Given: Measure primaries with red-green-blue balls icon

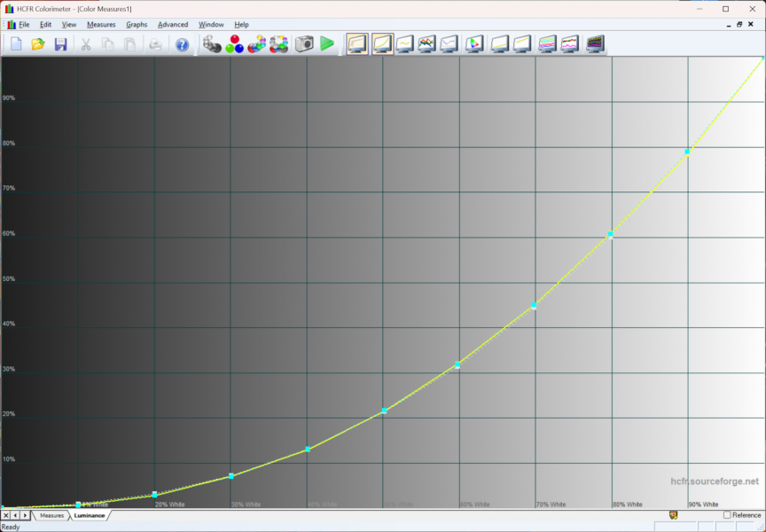Looking at the screenshot, I should [x=235, y=43].
